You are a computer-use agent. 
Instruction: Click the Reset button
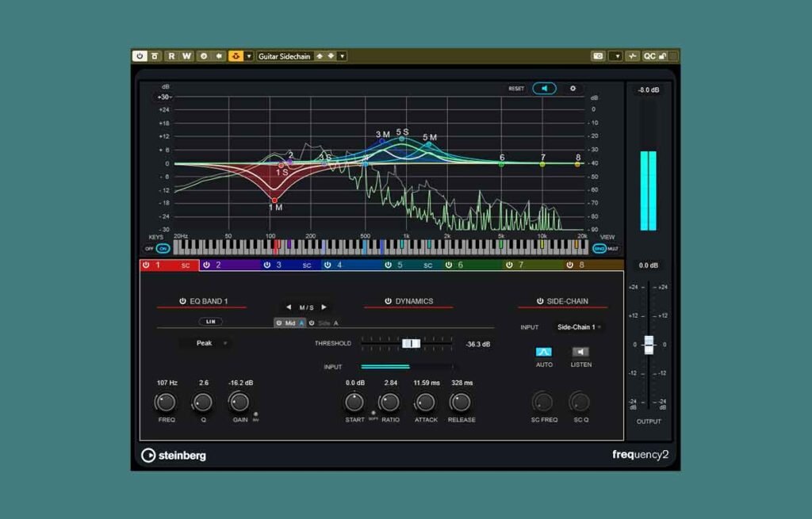515,89
